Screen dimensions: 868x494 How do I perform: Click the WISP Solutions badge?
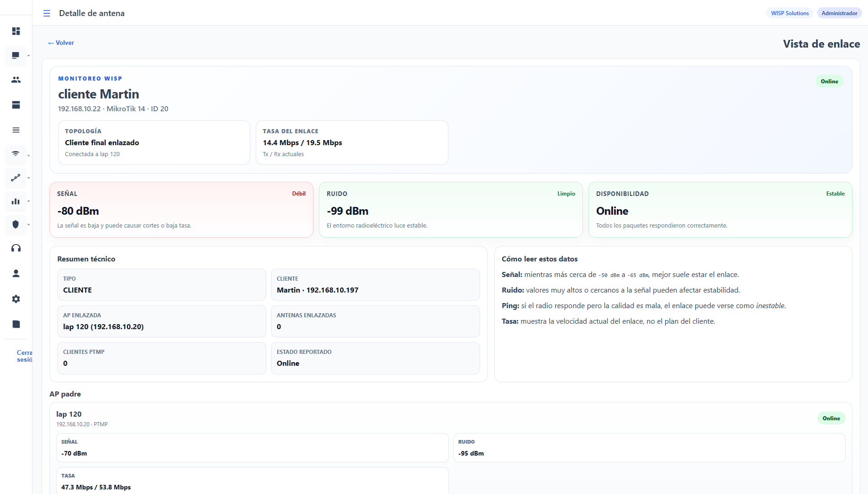click(x=789, y=13)
